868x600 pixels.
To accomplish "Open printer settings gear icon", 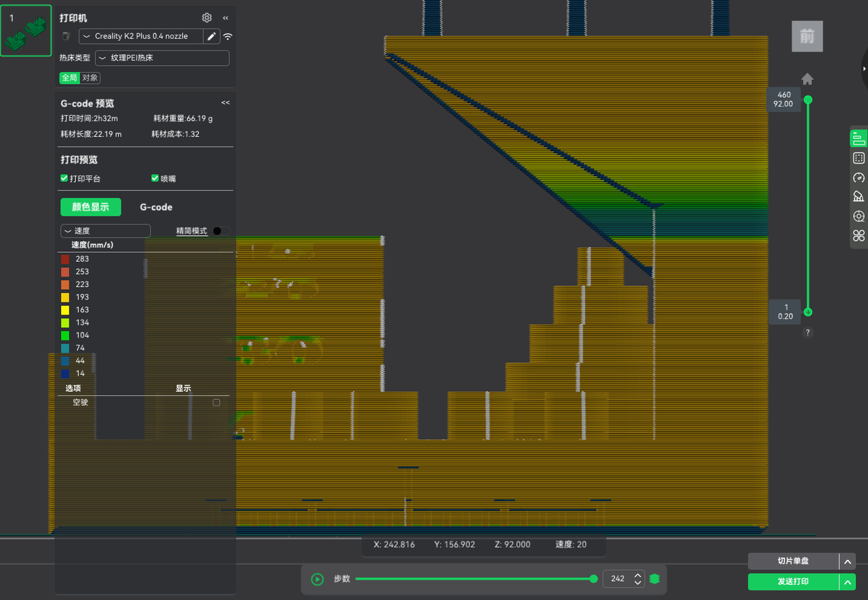I will 207,18.
